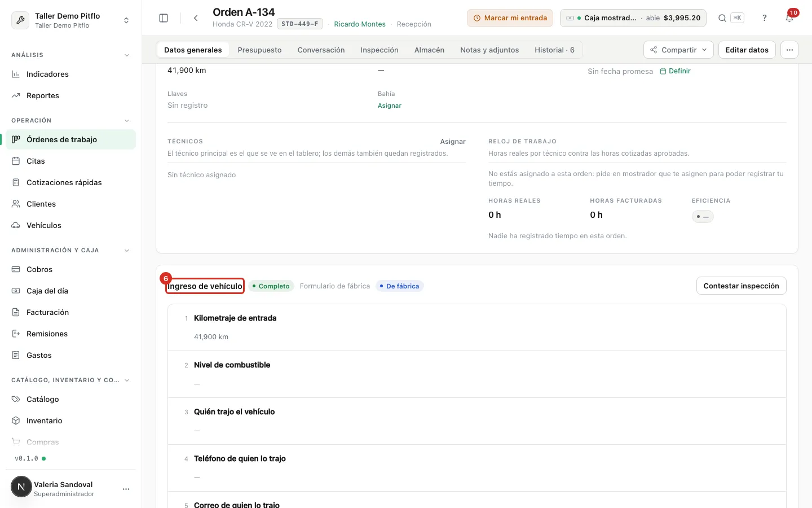The height and width of the screenshot is (508, 812).
Task: Open Ricardo Montes client link
Action: 360,24
